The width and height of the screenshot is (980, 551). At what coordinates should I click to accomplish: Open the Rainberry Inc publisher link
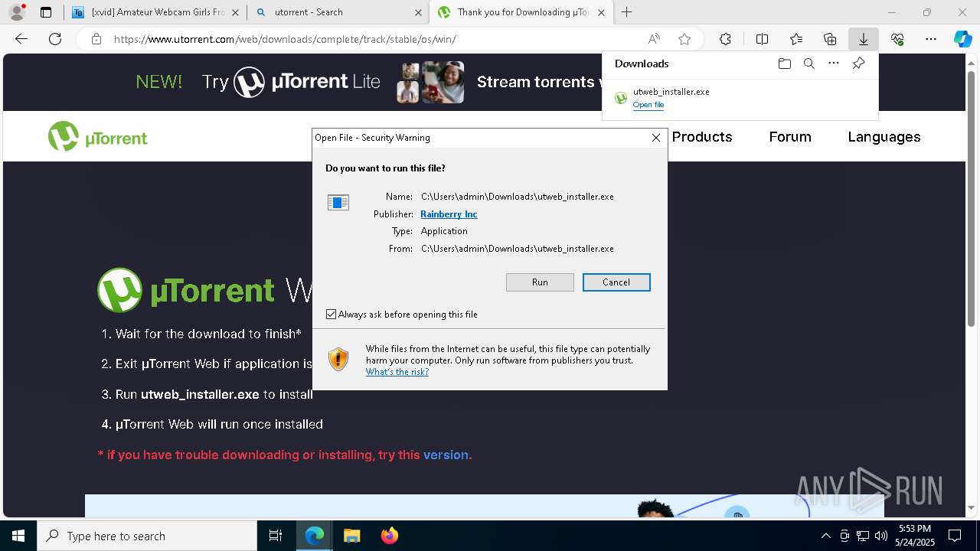point(449,214)
